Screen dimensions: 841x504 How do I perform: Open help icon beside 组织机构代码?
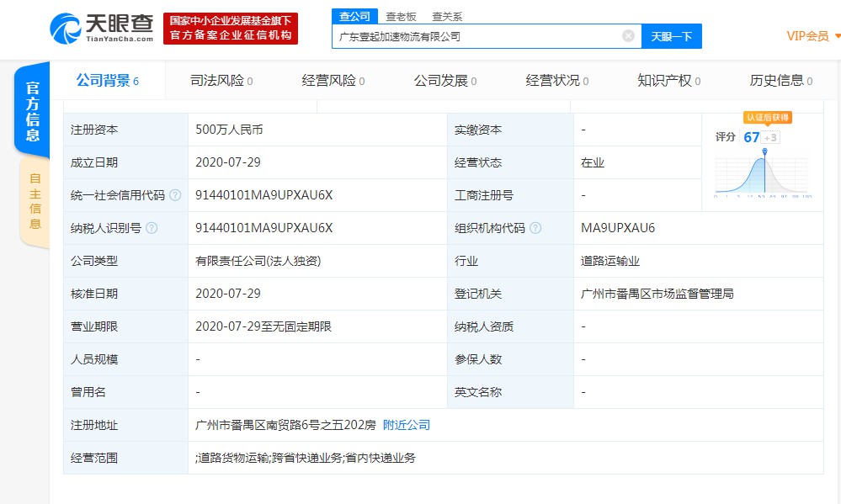pyautogui.click(x=535, y=228)
